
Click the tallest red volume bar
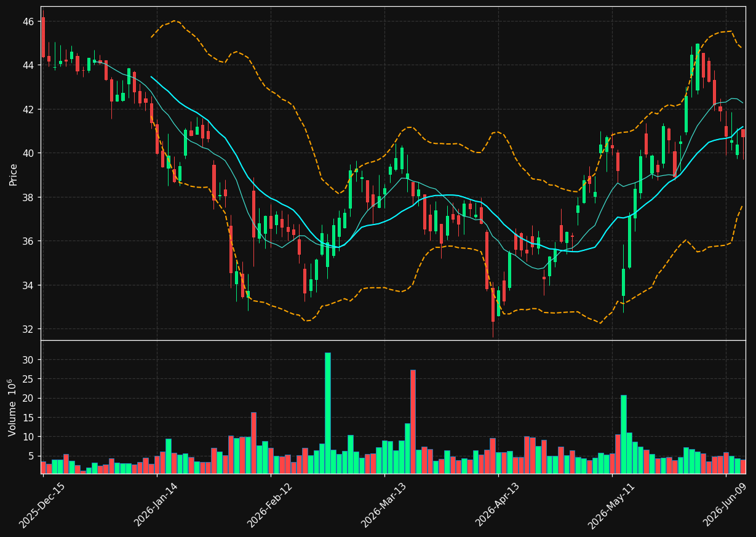[413, 421]
